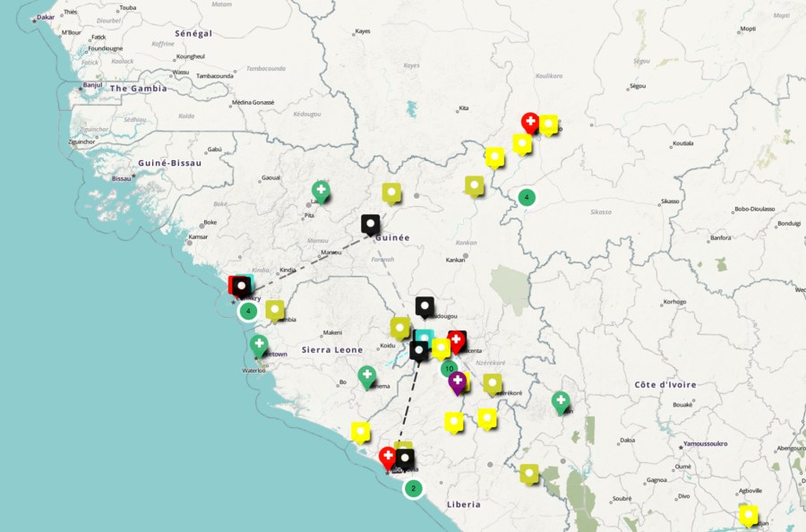Click the black marker over Monrovia
This screenshot has width=806, height=532.
[406, 459]
